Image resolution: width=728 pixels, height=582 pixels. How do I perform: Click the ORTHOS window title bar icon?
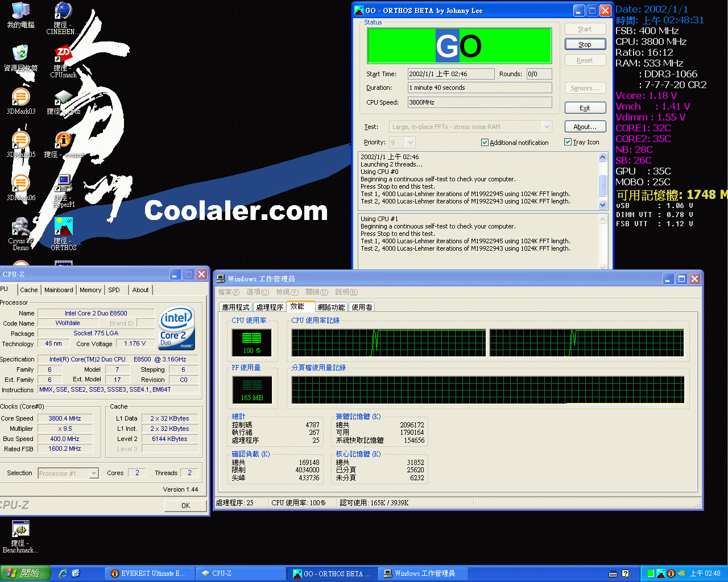pyautogui.click(x=359, y=10)
